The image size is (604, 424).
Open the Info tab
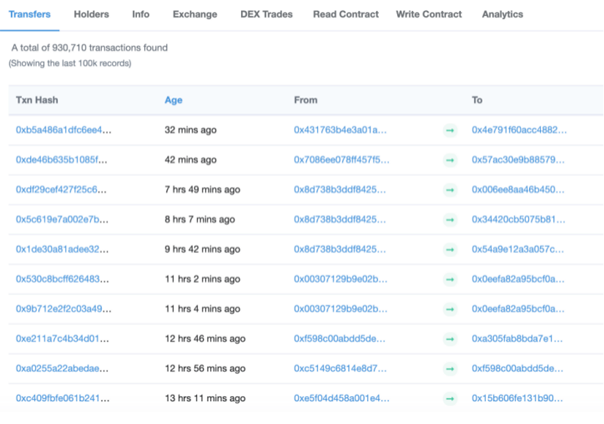point(141,15)
